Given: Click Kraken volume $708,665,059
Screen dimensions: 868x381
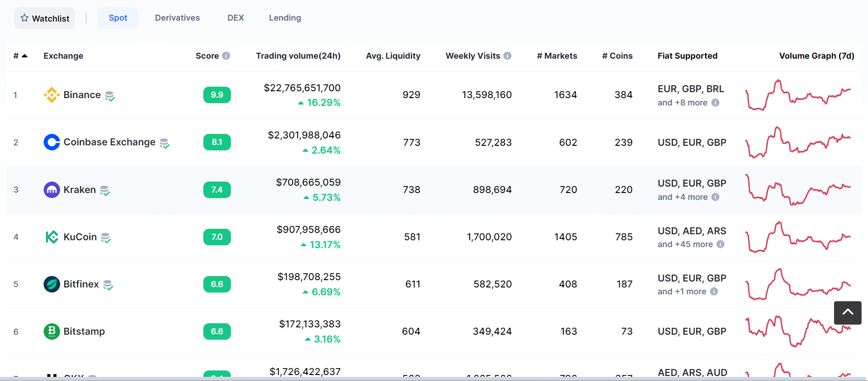Looking at the screenshot, I should [308, 182].
